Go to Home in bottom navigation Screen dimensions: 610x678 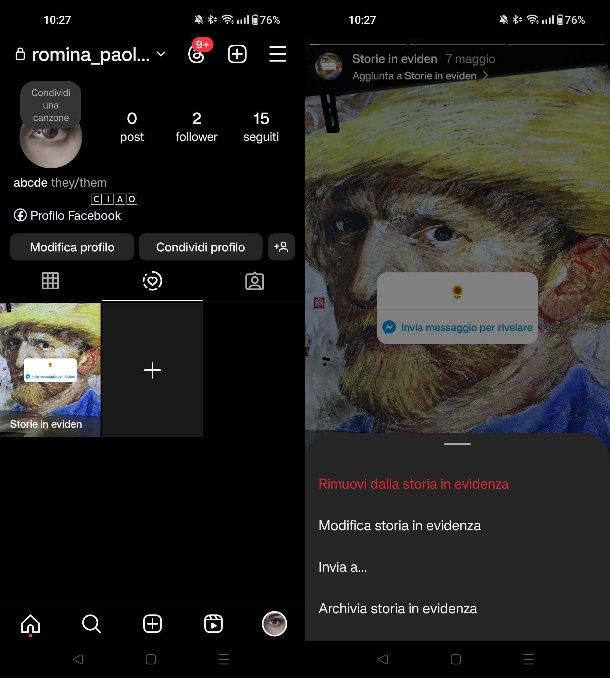coord(30,624)
